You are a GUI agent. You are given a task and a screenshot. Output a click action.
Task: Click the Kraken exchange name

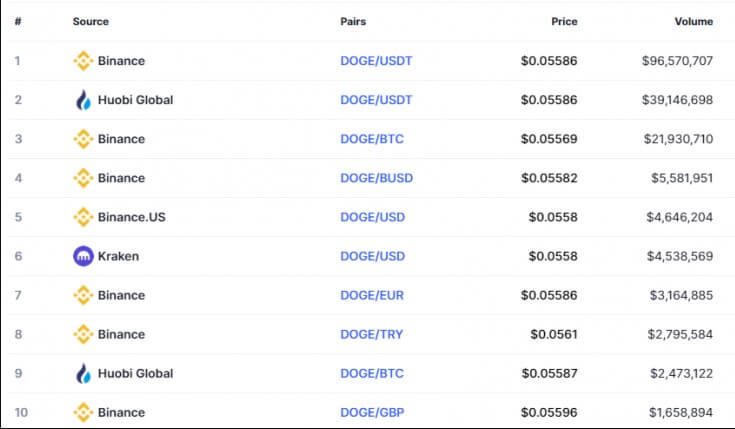pos(118,256)
